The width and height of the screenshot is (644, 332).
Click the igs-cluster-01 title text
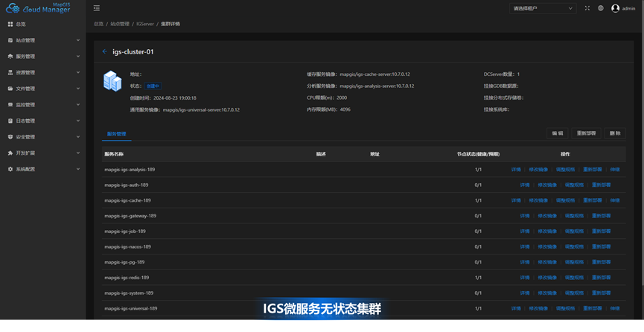pos(133,52)
